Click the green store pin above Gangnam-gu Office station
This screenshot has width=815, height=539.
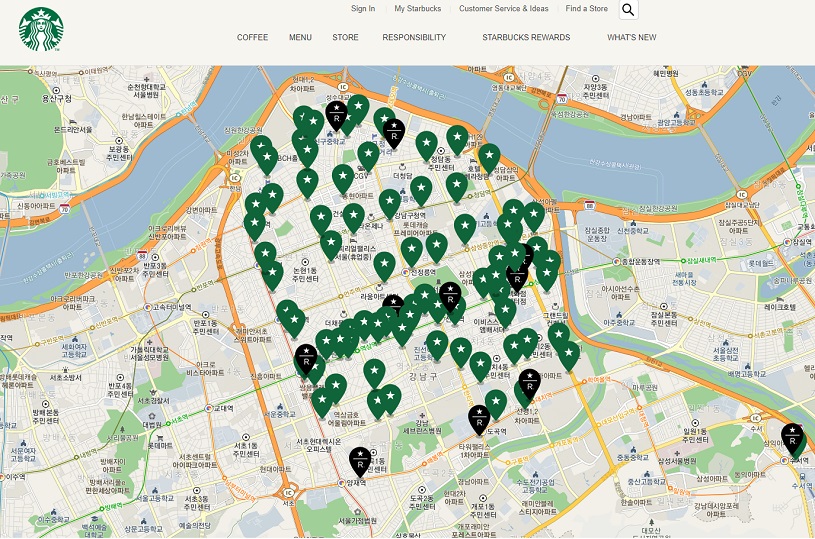(389, 203)
